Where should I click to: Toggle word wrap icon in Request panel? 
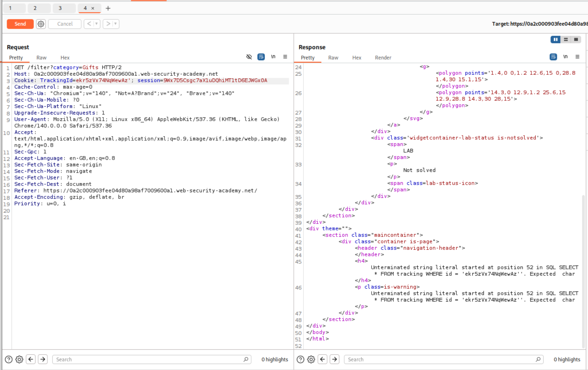point(261,57)
